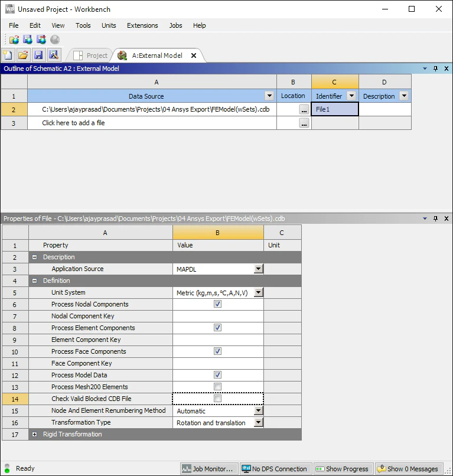The width and height of the screenshot is (453, 476).
Task: Collapse the Definition property group
Action: pyautogui.click(x=35, y=281)
